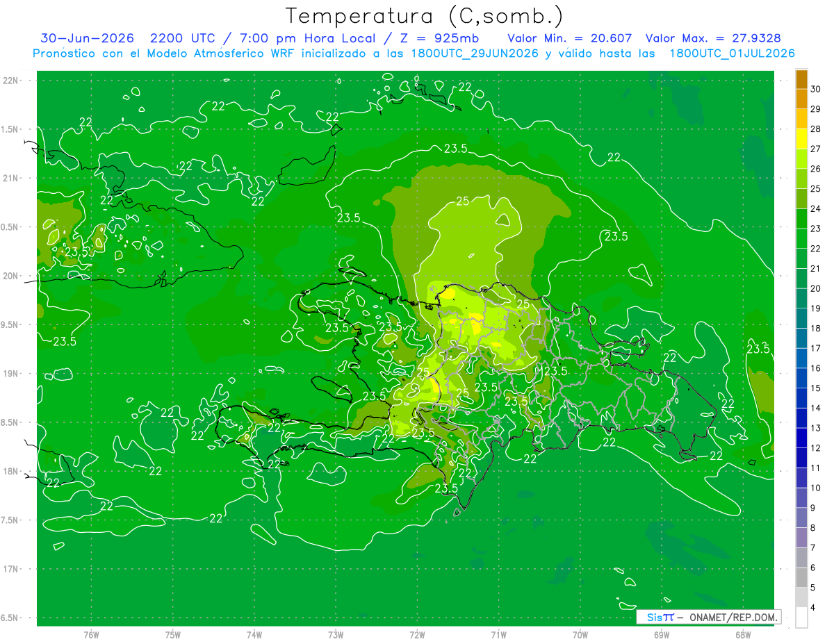Click the gray 5 degree legend swatch
The image size is (834, 644).
pos(801,577)
